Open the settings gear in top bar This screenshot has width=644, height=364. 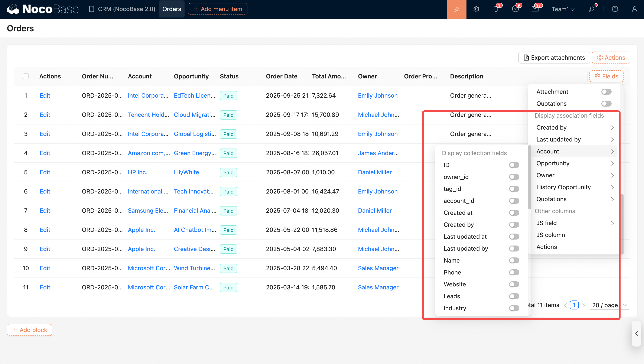(476, 9)
